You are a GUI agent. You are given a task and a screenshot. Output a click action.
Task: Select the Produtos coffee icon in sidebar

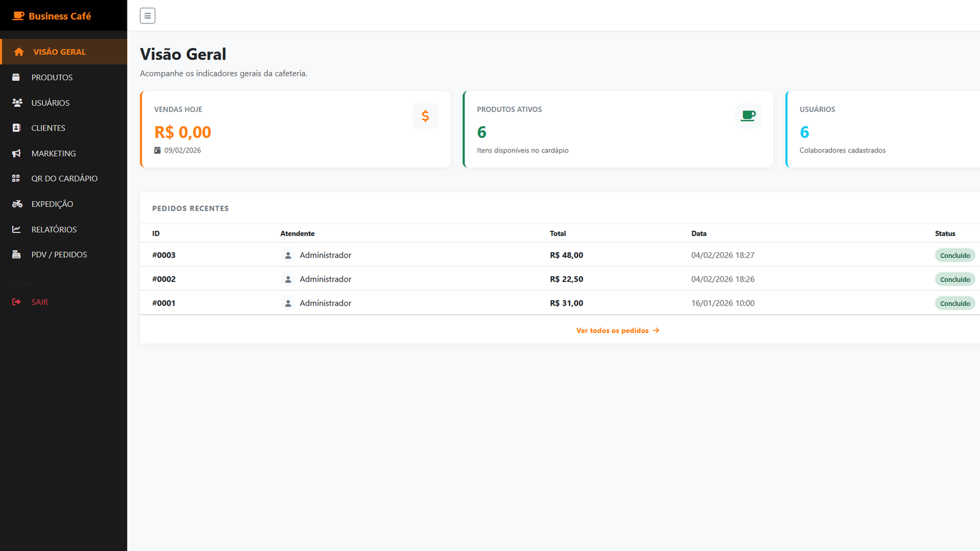[17, 77]
